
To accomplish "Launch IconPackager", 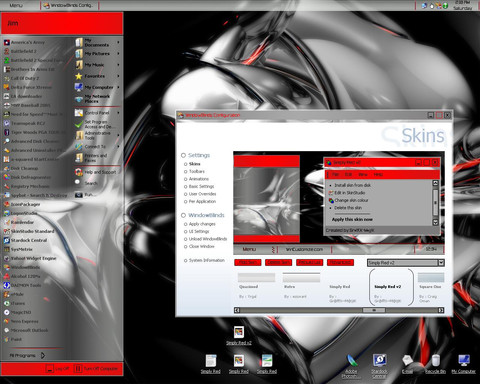I will point(22,204).
